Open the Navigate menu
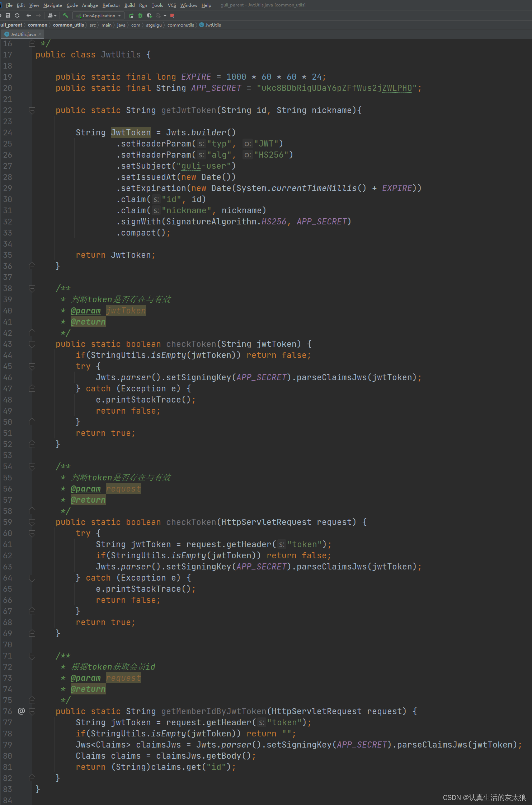Screen dimensions: 532x805 (x=53, y=5)
